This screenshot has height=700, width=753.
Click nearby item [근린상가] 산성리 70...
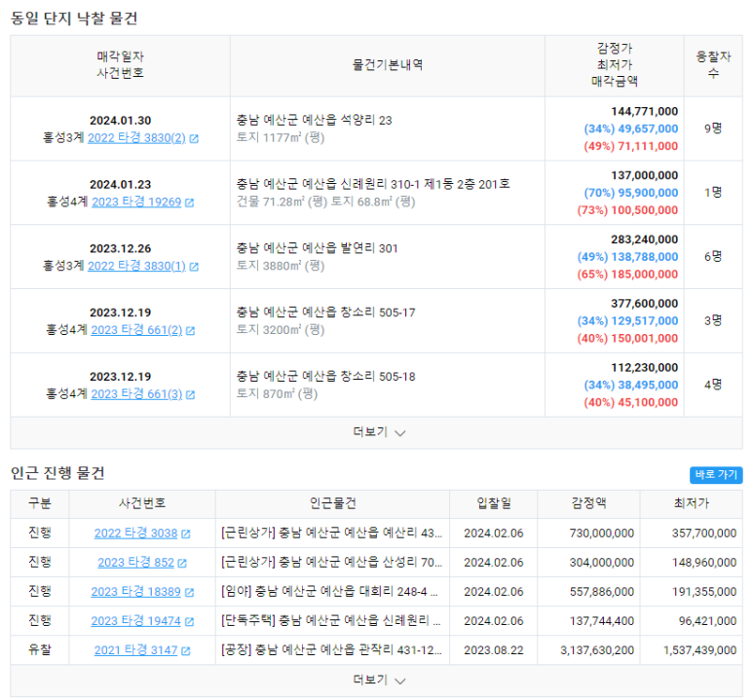332,562
